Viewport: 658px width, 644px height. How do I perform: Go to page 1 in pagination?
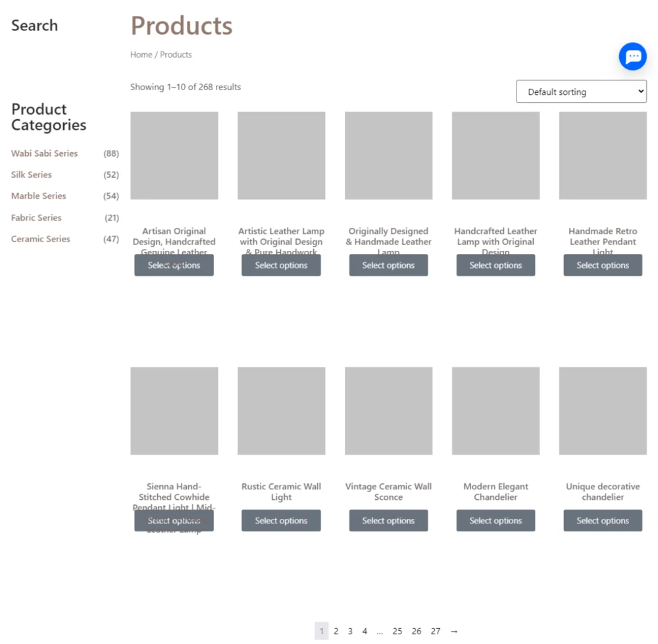[322, 631]
